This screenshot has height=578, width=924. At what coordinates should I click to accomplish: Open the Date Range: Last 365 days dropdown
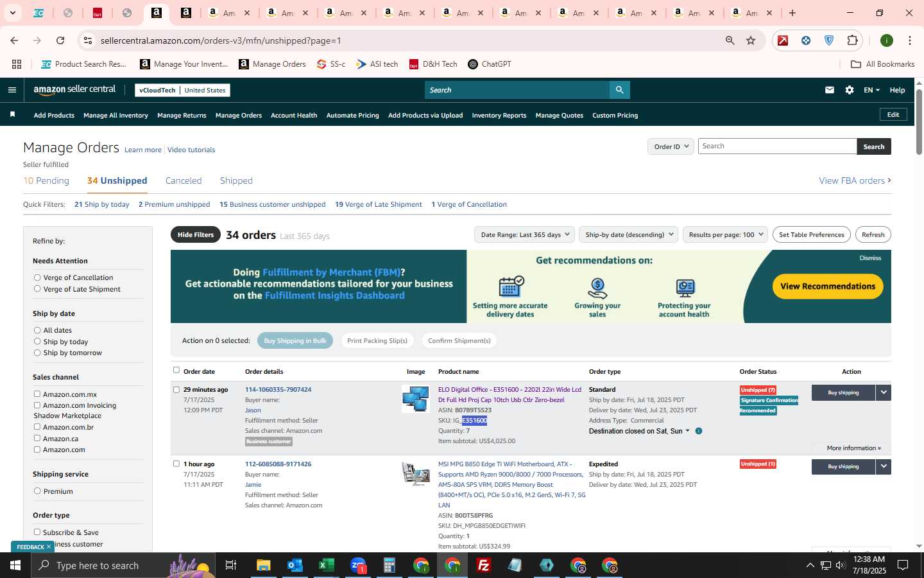[x=526, y=234]
